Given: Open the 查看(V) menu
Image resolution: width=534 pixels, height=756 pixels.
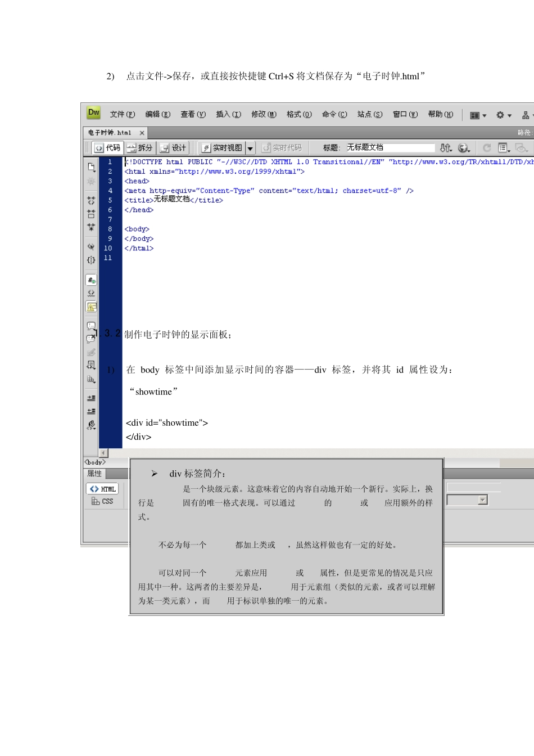Looking at the screenshot, I should (193, 114).
